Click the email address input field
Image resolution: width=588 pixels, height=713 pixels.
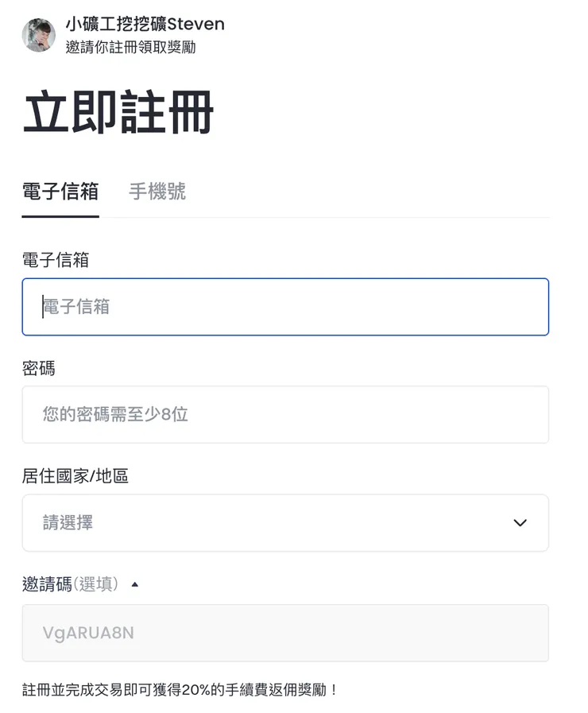(286, 307)
